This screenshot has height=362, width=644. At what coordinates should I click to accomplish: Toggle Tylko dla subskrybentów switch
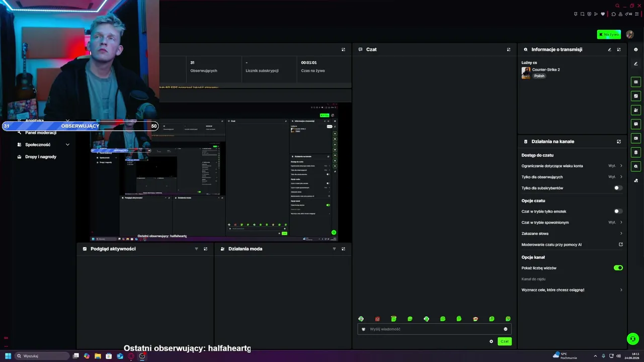tap(618, 188)
